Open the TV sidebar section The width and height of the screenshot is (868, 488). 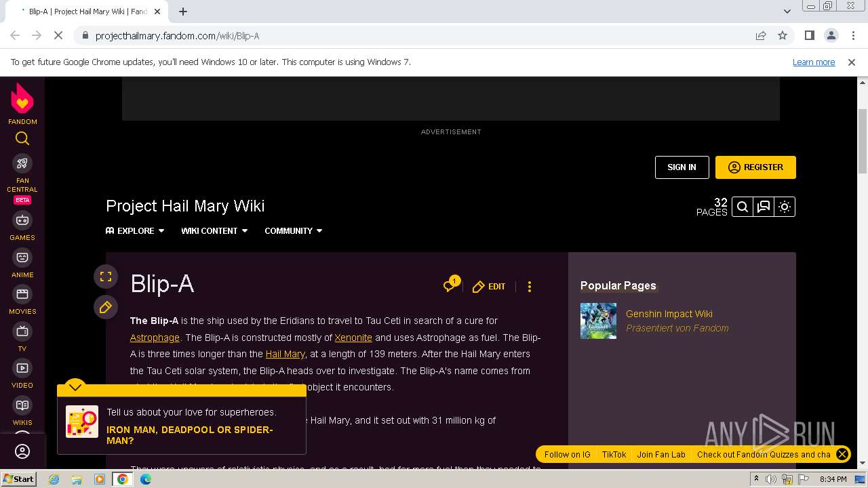(x=22, y=336)
